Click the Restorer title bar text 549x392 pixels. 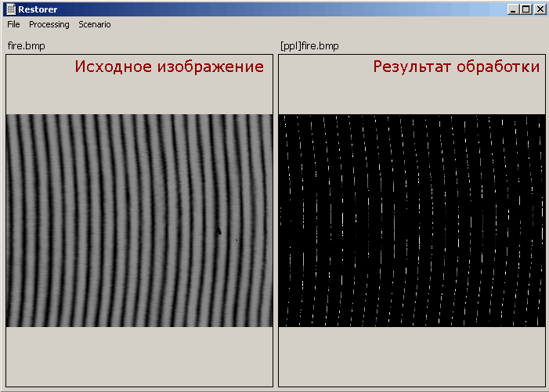coord(38,9)
